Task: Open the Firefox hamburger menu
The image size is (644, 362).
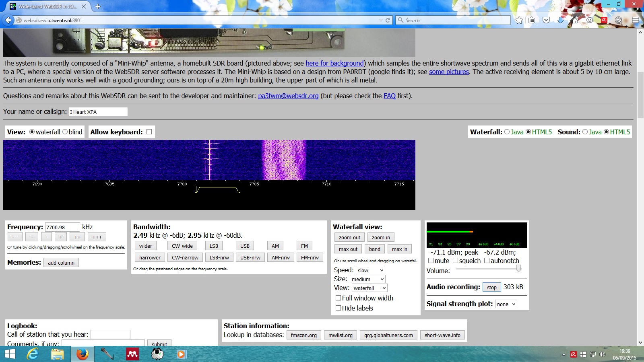Action: coord(636,20)
